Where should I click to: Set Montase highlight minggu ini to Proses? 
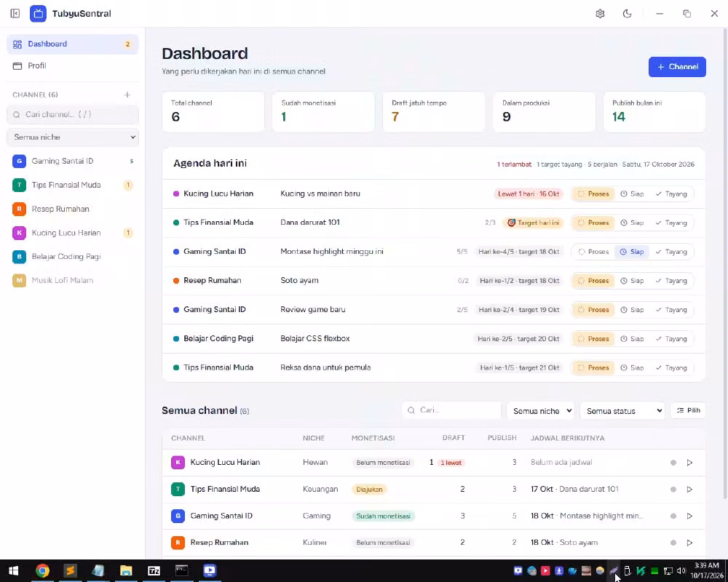tap(593, 252)
